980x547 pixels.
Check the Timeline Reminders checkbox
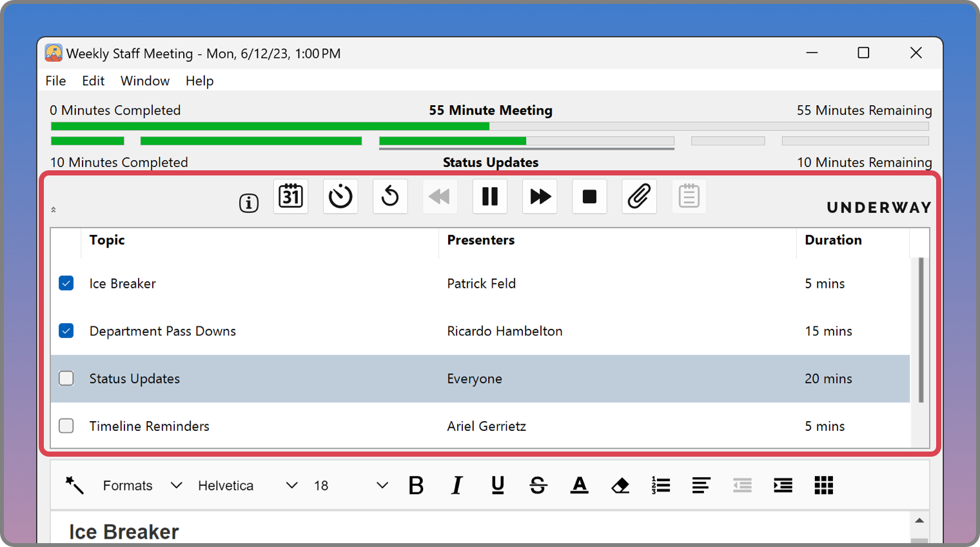(x=66, y=426)
